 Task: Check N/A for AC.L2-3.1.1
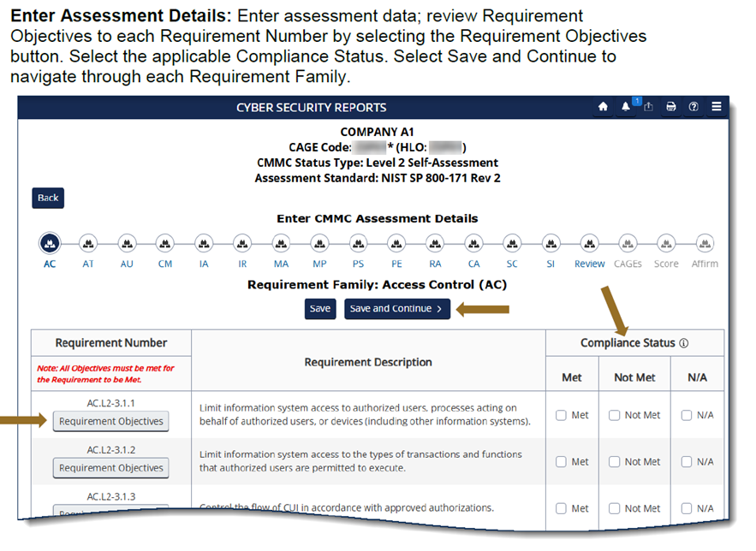[x=687, y=415]
